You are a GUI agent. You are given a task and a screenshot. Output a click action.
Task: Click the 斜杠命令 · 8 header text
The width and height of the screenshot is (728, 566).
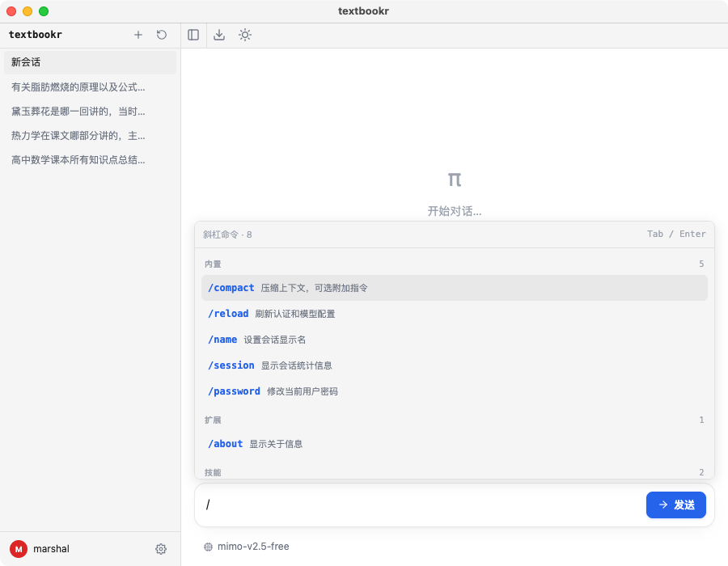227,234
